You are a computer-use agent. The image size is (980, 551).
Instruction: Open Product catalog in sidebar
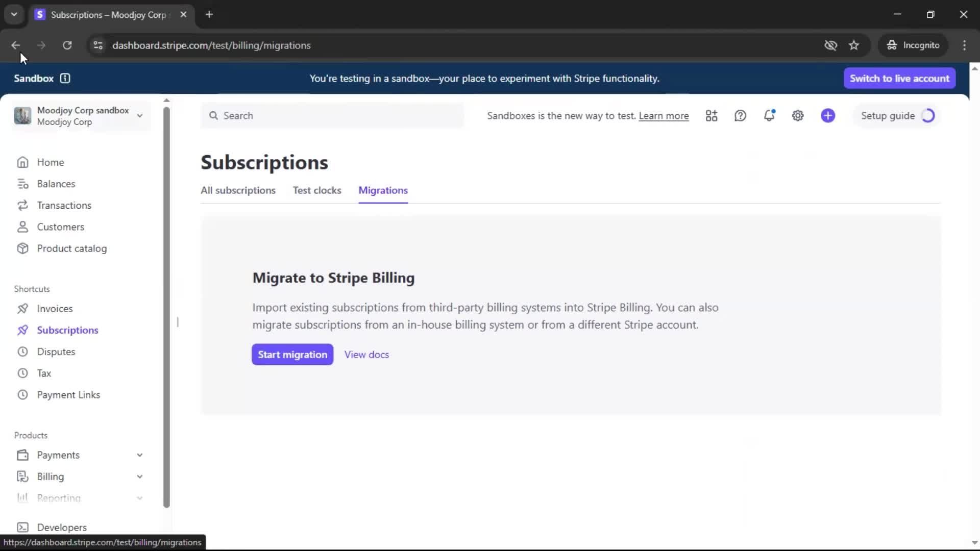[x=71, y=248]
